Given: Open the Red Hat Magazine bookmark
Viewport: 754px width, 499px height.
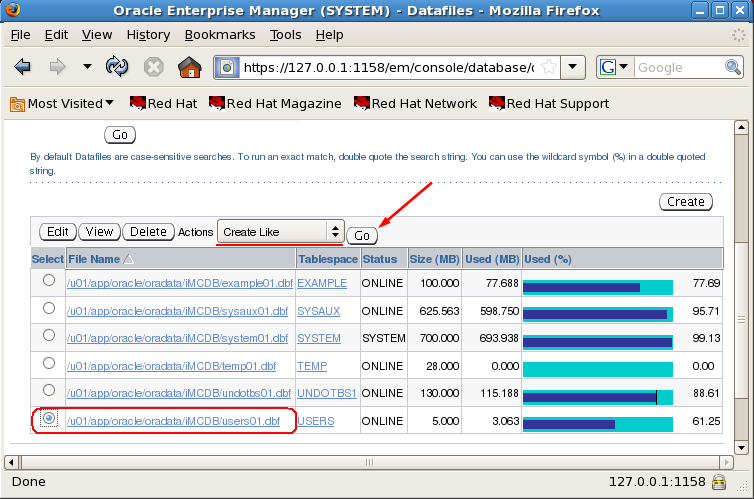Looking at the screenshot, I should 275,103.
